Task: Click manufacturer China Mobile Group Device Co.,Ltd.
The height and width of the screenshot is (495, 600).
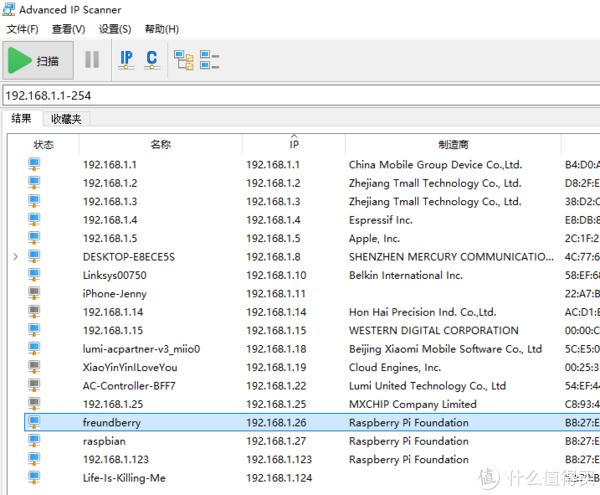Action: [x=435, y=165]
